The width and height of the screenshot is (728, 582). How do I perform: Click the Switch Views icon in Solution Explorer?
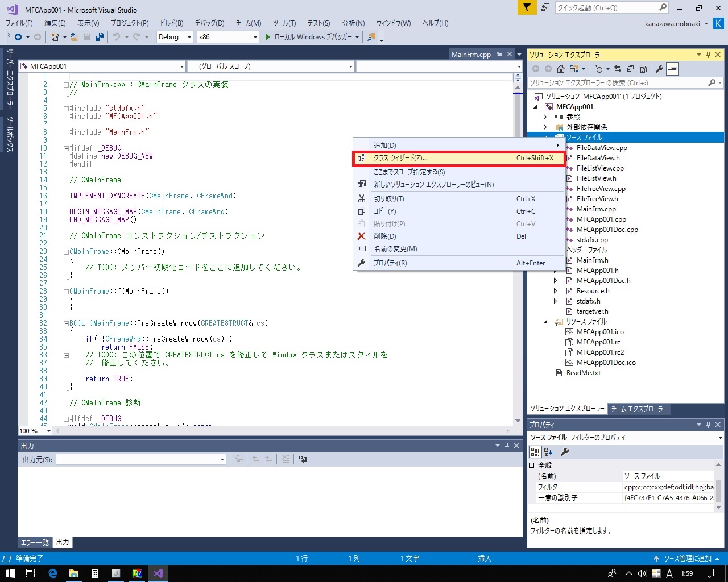pos(574,69)
